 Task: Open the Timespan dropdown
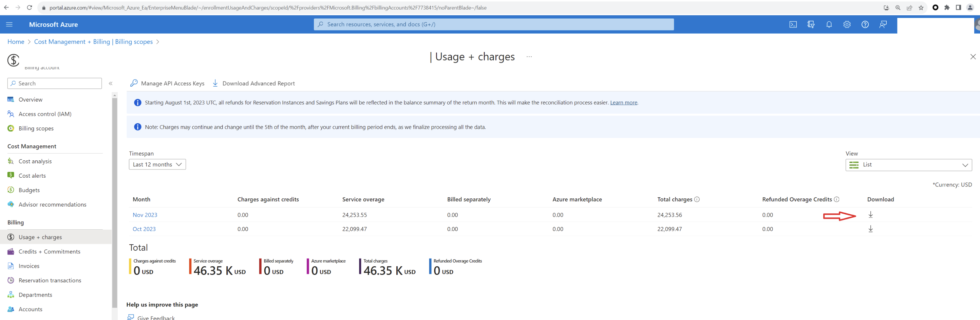pos(157,164)
